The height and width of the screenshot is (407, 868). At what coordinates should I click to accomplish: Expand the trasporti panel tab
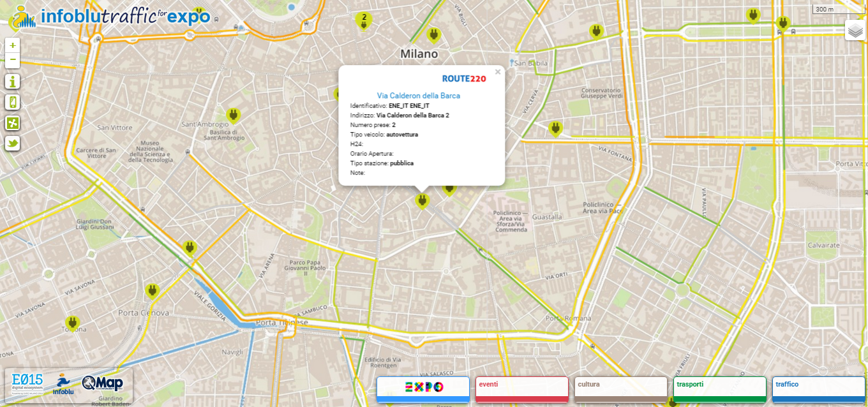pos(719,387)
